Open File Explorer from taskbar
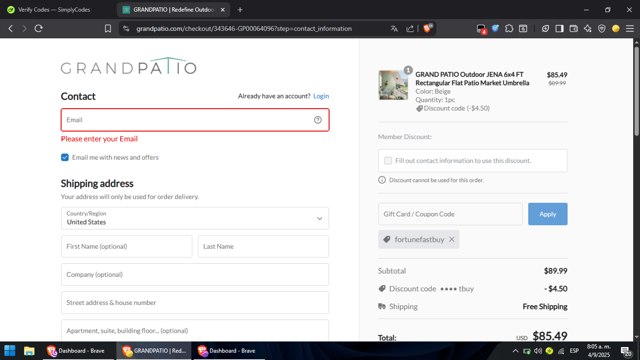Image resolution: width=640 pixels, height=360 pixels. (x=29, y=351)
